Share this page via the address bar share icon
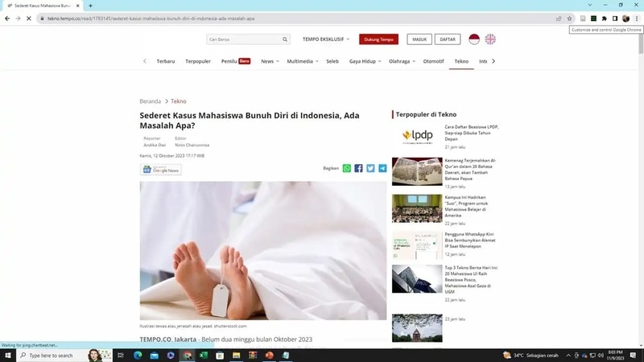644x362 pixels. tap(559, 19)
